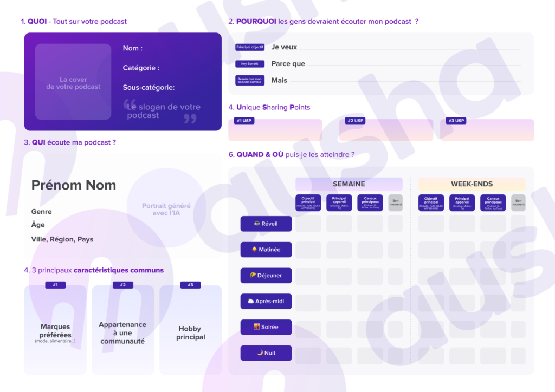This screenshot has width=555, height=392.
Task: Select the cloudy Après-midi row button
Action: tap(266, 301)
